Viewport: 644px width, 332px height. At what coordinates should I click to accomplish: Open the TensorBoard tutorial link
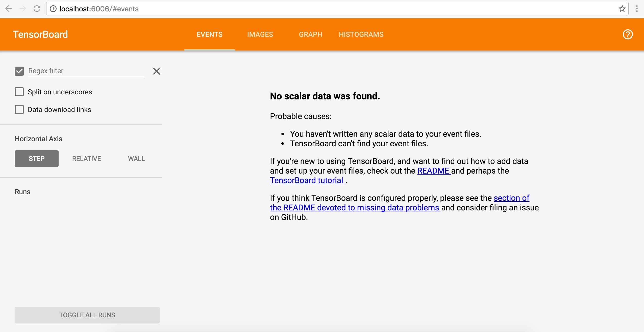click(x=307, y=180)
